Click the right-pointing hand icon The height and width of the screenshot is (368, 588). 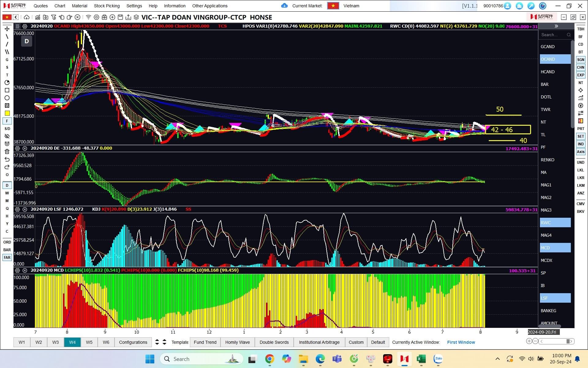pyautogui.click(x=70, y=17)
